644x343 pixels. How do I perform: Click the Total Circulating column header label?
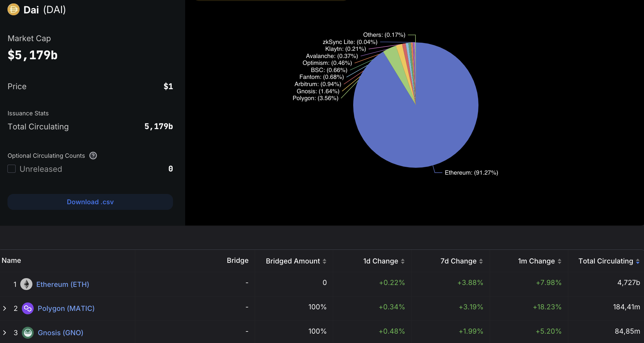(606, 261)
